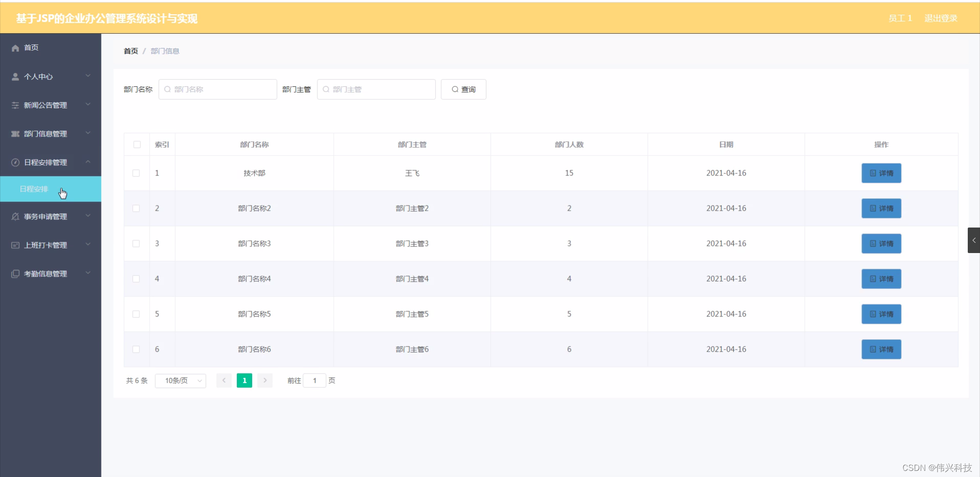
Task: Check the checkbox for 技术部 row
Action: point(136,173)
